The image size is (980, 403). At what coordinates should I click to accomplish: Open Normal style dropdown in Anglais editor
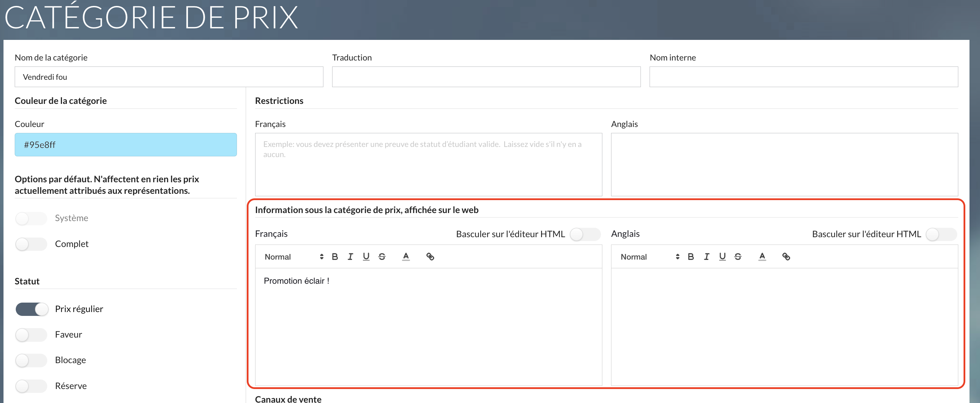click(650, 257)
